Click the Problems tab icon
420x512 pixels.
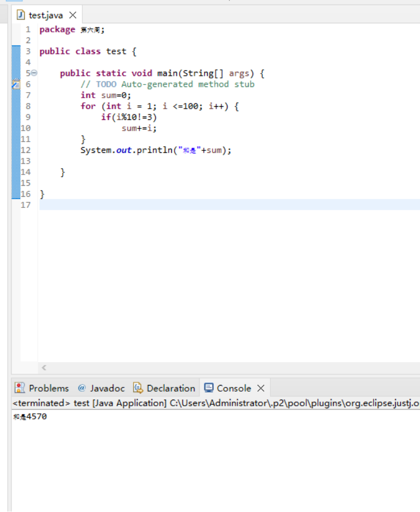pyautogui.click(x=20, y=388)
